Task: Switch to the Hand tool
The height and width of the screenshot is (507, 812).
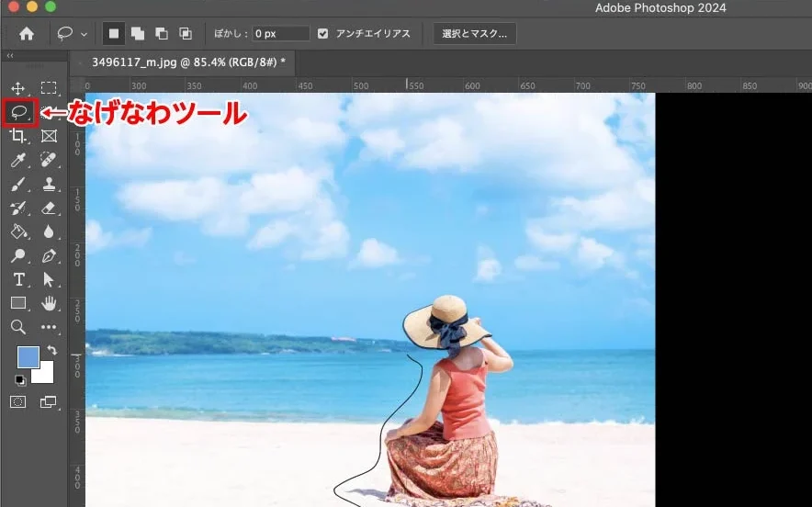Action: (x=49, y=303)
